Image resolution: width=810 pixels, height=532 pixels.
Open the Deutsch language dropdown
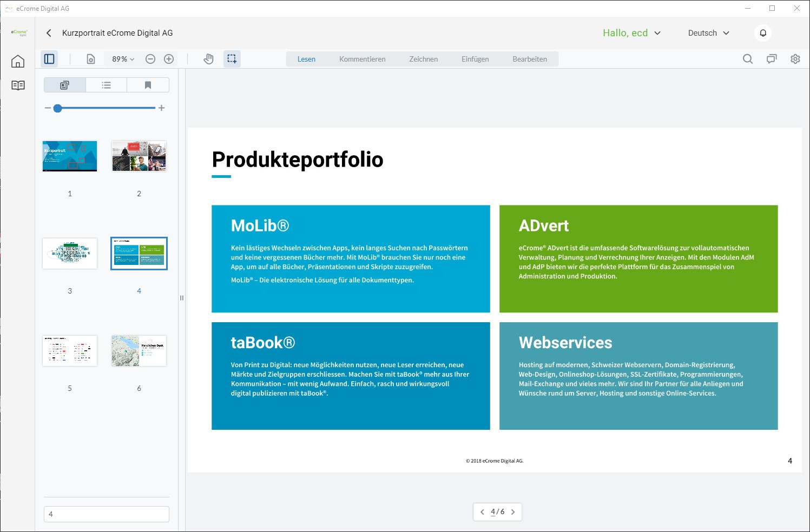coord(709,33)
